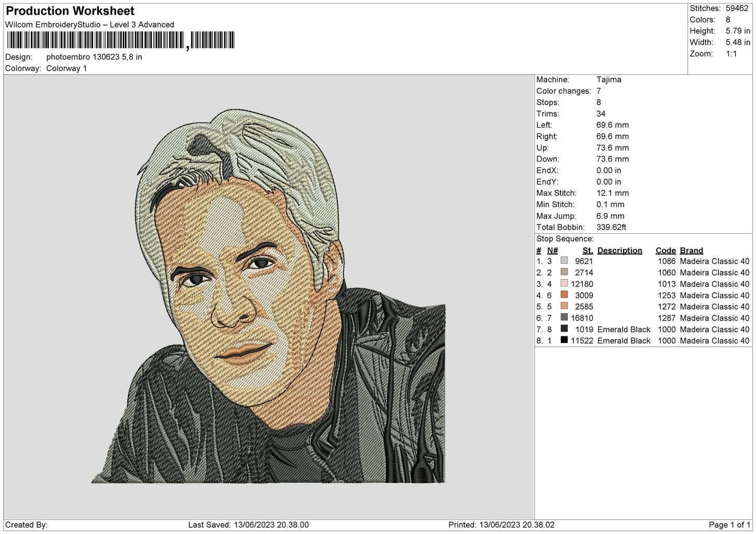The height and width of the screenshot is (534, 756).
Task: Click the color swatch for code 1287
Action: pyautogui.click(x=564, y=317)
